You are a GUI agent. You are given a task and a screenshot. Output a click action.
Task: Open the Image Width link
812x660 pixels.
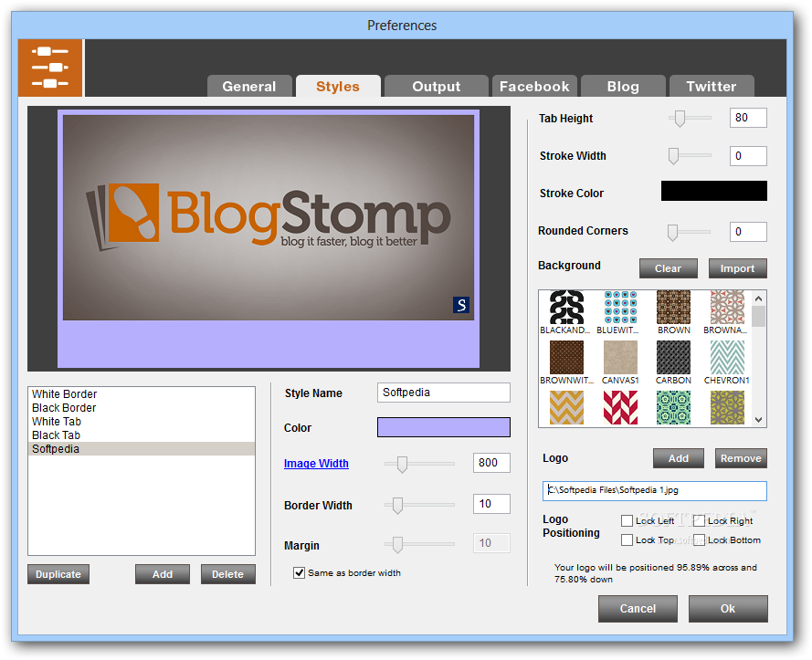(316, 464)
